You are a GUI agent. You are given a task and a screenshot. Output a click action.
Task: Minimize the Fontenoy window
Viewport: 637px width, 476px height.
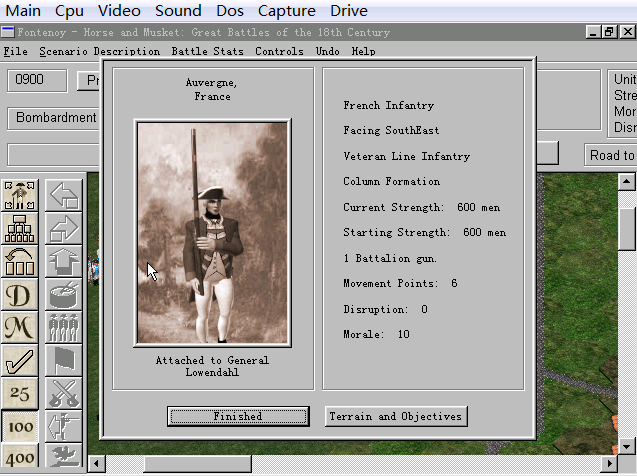[x=593, y=32]
